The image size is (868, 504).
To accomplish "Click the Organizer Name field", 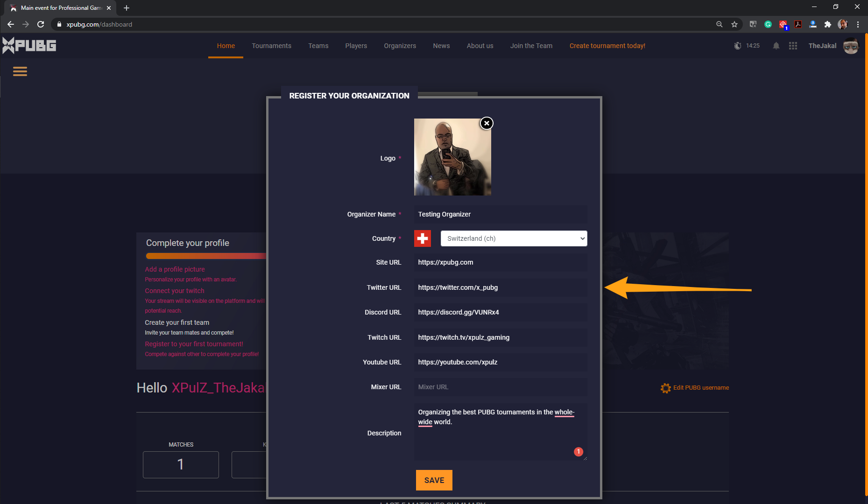I will tap(501, 214).
